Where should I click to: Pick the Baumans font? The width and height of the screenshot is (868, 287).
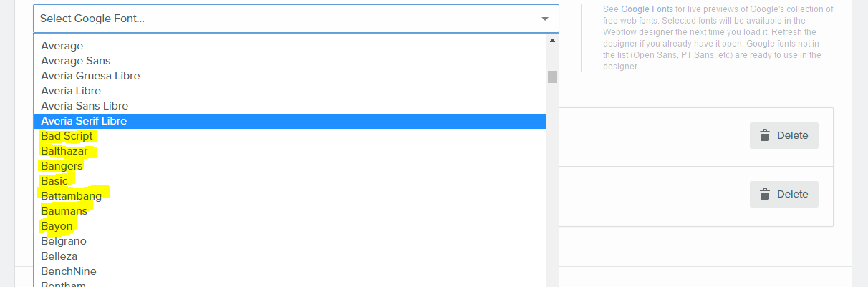click(x=290, y=211)
